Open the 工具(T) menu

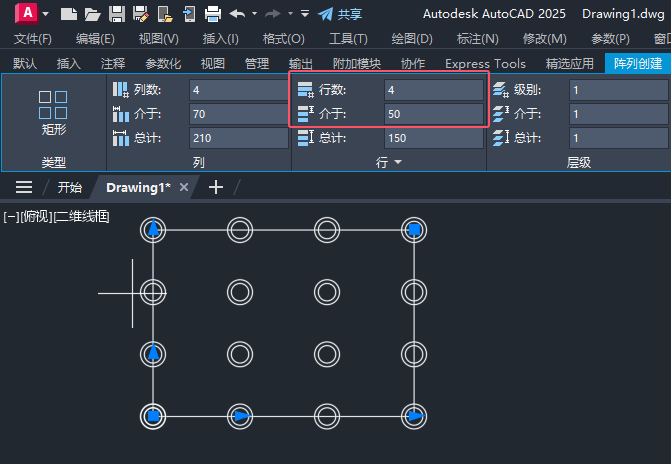pos(348,39)
